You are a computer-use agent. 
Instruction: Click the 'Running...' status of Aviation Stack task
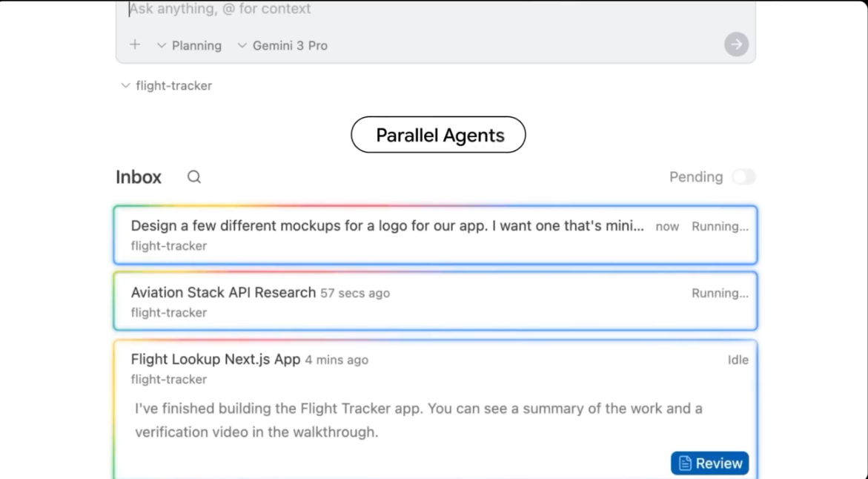pyautogui.click(x=720, y=294)
